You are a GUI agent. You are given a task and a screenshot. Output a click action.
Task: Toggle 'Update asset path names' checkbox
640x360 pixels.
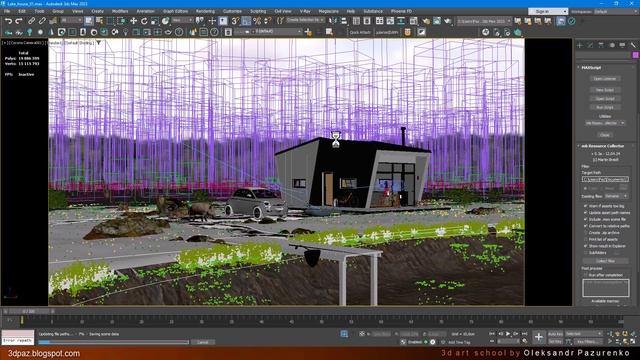coord(586,213)
